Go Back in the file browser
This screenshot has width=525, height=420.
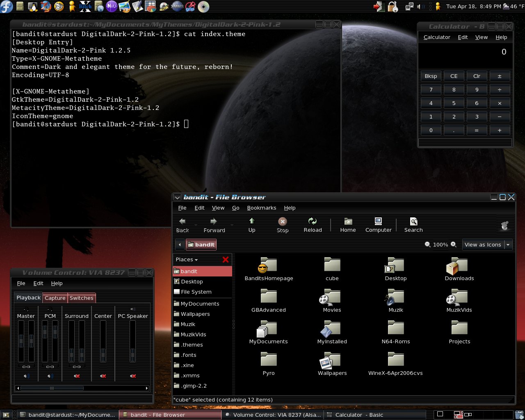[x=183, y=225]
